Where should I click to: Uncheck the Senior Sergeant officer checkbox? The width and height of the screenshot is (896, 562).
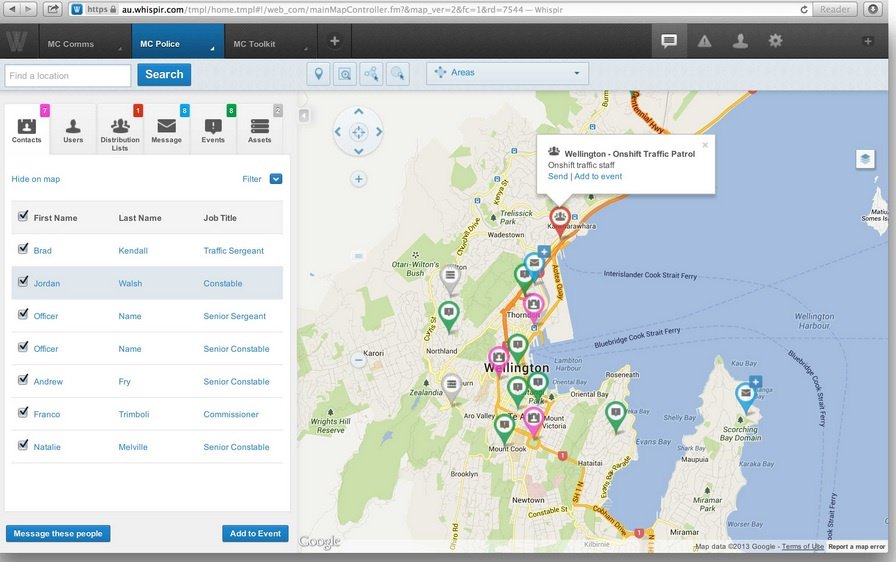coord(23,314)
